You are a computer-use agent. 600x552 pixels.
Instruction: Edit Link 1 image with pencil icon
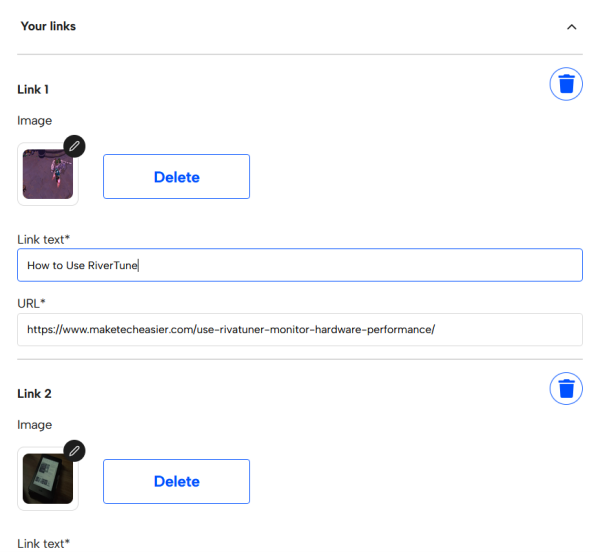(74, 146)
